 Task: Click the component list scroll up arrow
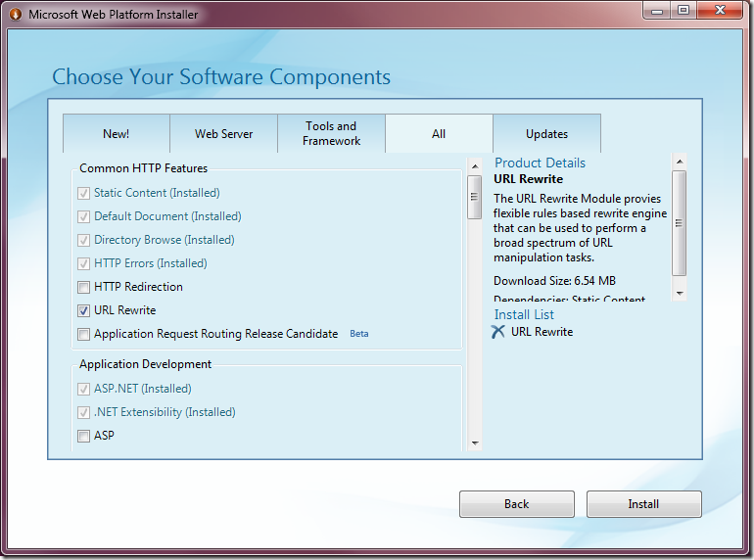coord(475,166)
